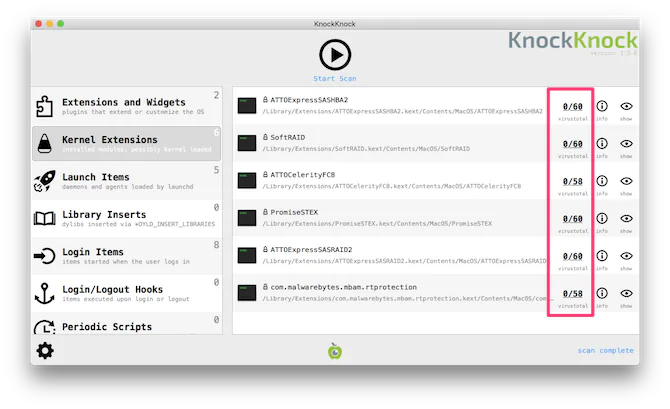The width and height of the screenshot is (670, 409).
Task: Click the ATTOCelerityFC8.kext file path
Action: [x=392, y=186]
